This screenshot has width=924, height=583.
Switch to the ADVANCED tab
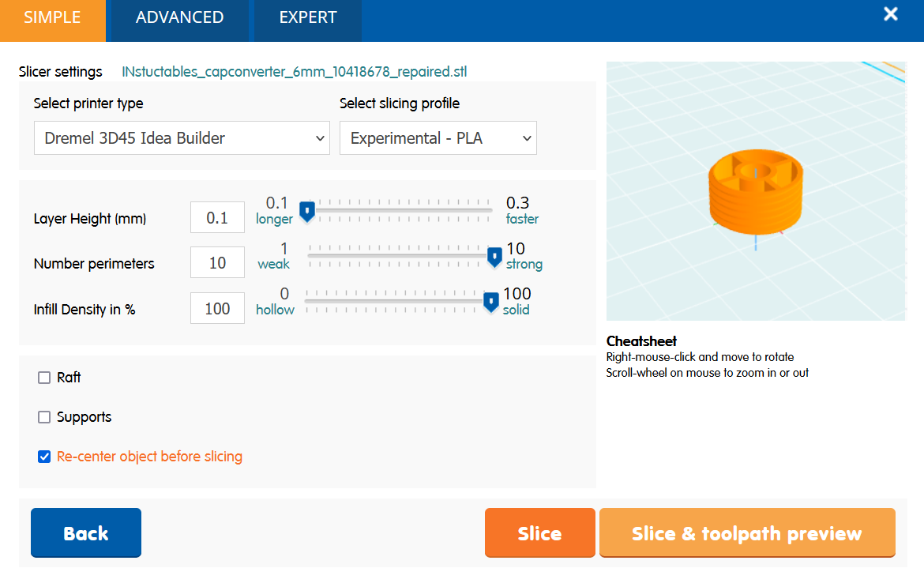pyautogui.click(x=179, y=17)
